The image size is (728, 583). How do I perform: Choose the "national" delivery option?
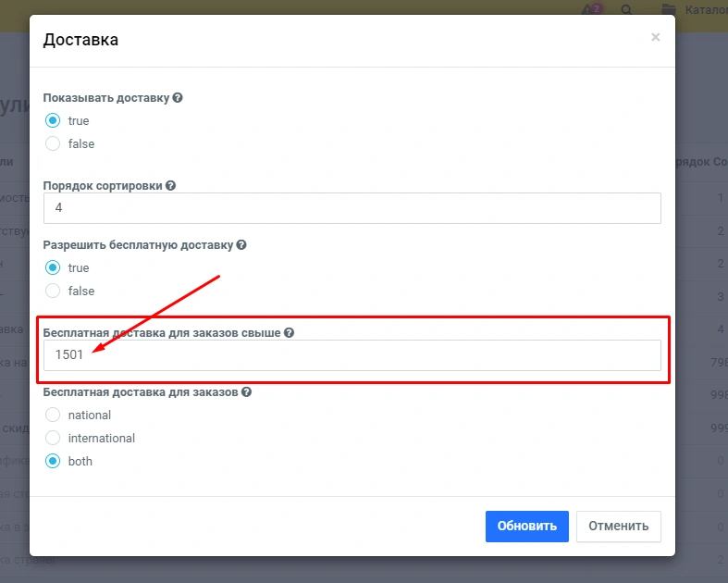53,416
